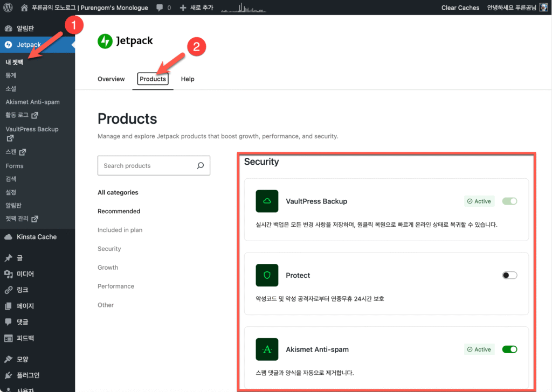Open the comments bubble icon in admin bar
The height and width of the screenshot is (392, 552).
coord(160,8)
